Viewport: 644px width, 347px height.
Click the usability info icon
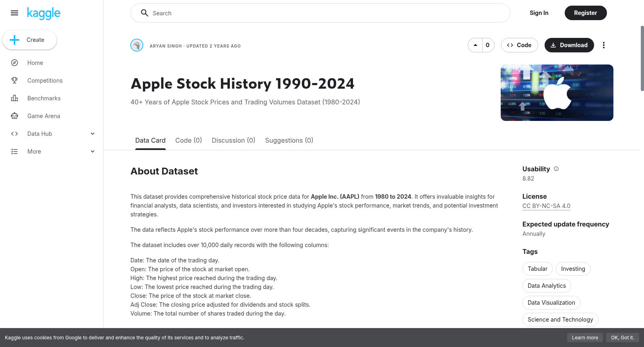tap(556, 169)
